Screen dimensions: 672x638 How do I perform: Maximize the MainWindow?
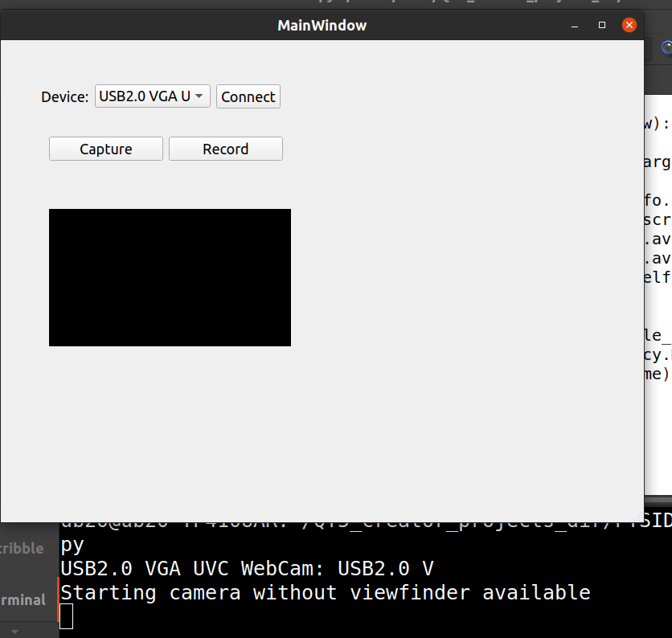pos(601,25)
